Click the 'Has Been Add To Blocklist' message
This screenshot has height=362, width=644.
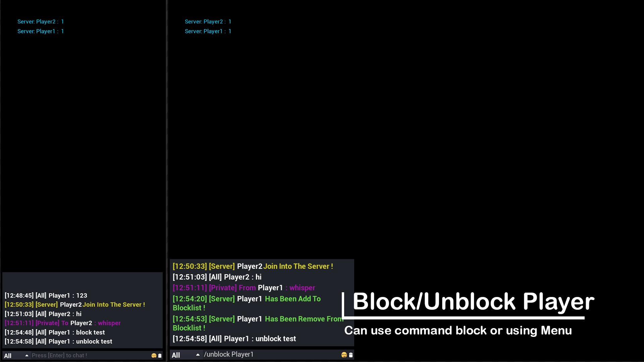pyautogui.click(x=247, y=303)
